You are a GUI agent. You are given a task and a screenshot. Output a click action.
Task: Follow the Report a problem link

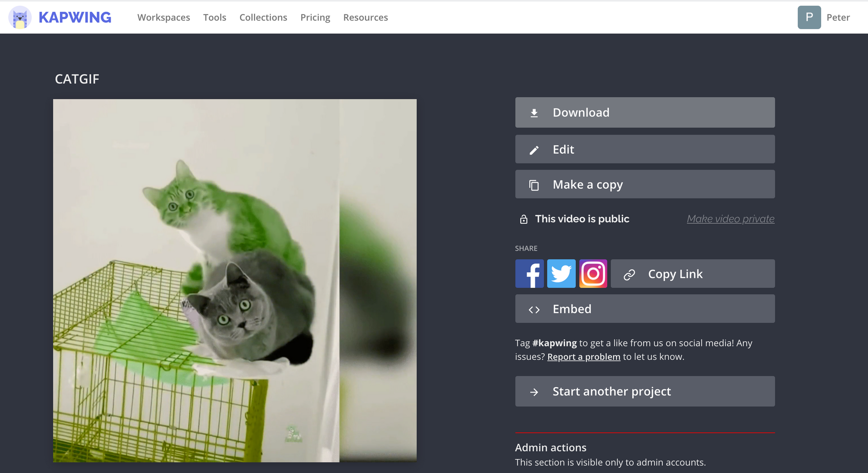click(x=584, y=357)
